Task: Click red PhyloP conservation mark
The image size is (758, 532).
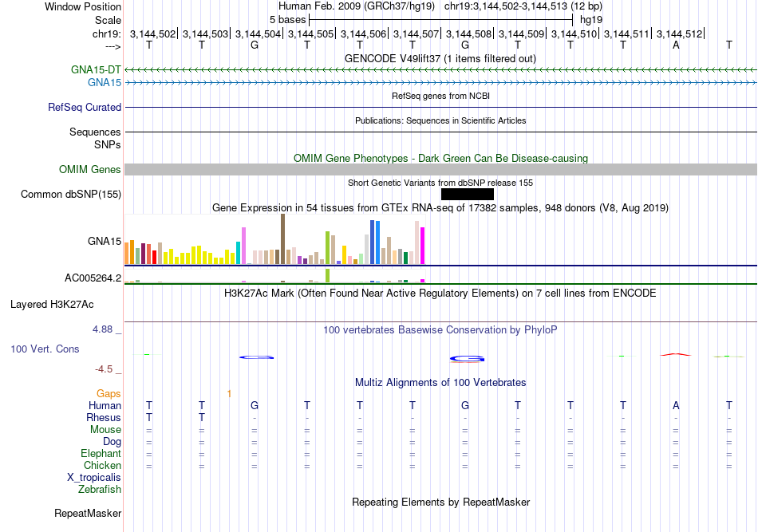Action: [x=676, y=355]
